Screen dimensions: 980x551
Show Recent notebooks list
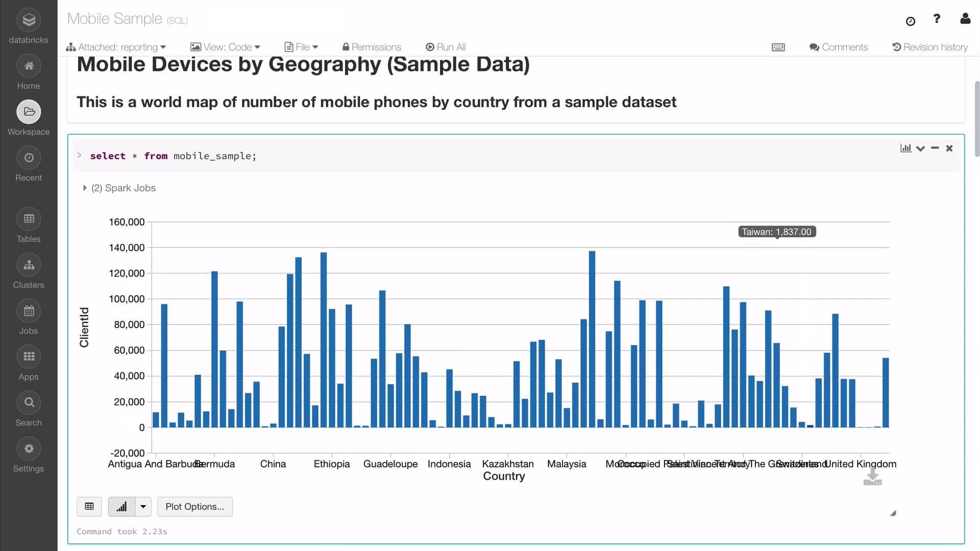click(29, 164)
